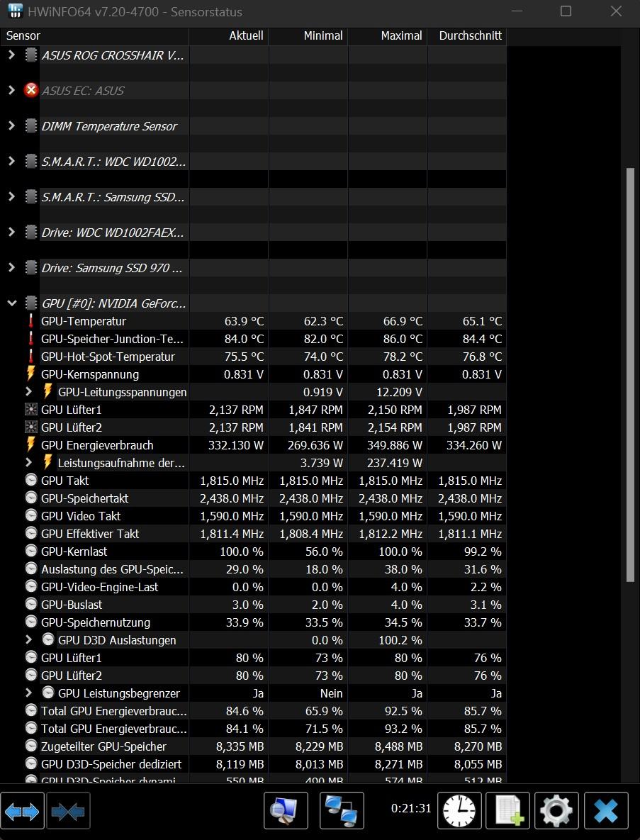Open sensor settings gear icon
Image resolution: width=640 pixels, height=840 pixels.
pos(556,810)
